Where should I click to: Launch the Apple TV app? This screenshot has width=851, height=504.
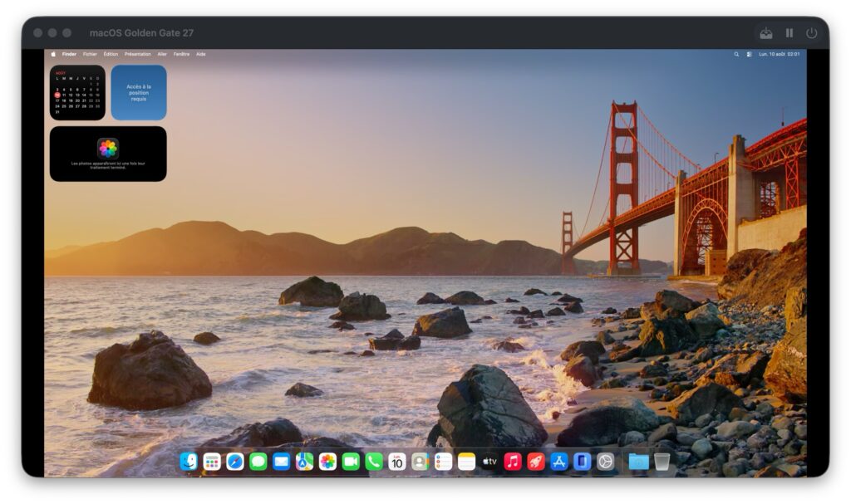(489, 462)
